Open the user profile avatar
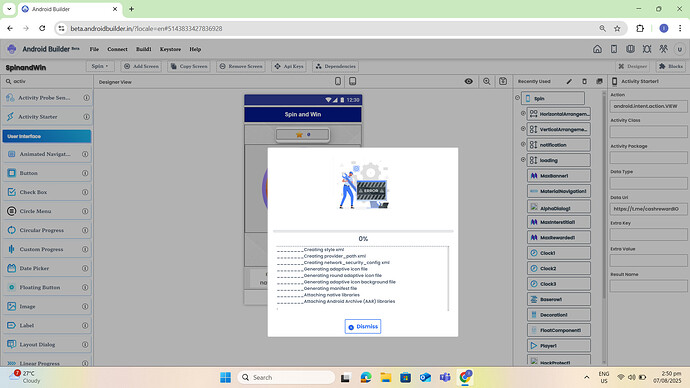The image size is (690, 388). point(680,49)
